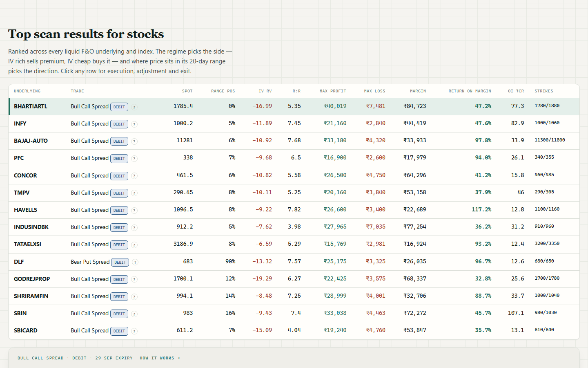Click the Strikes column header
Image resolution: width=588 pixels, height=368 pixels.
tap(544, 91)
